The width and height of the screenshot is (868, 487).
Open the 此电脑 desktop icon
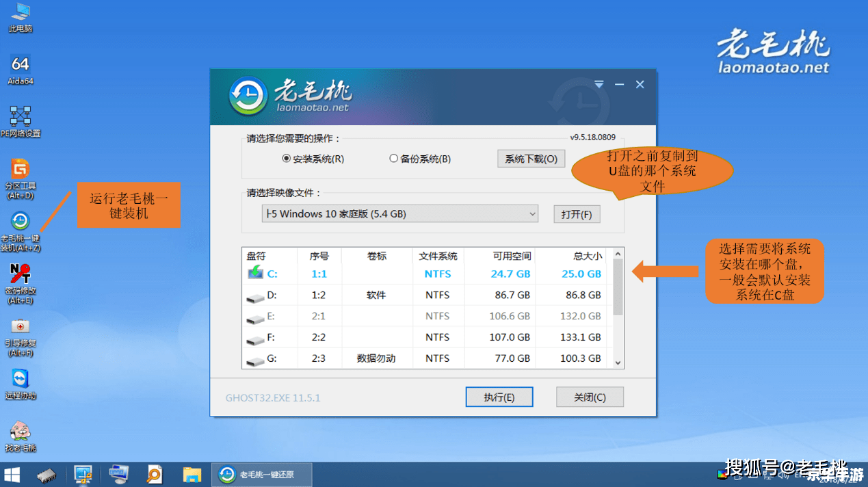point(21,17)
